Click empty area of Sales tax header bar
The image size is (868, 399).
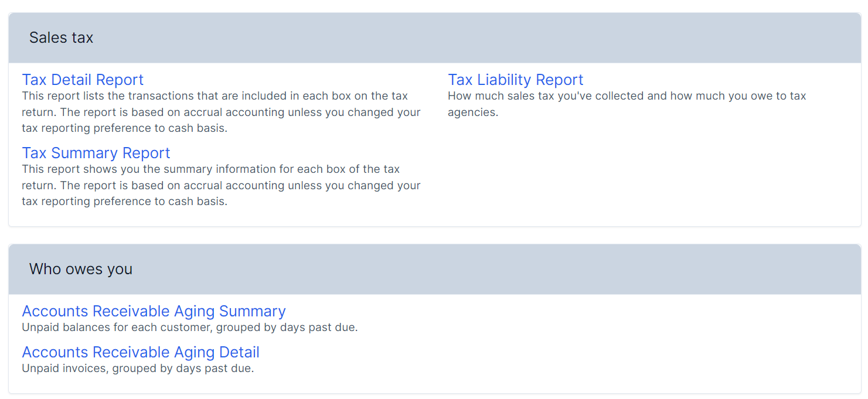point(469,38)
